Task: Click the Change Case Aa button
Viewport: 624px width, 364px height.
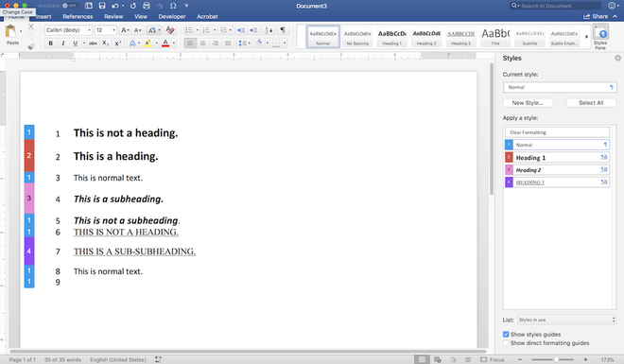Action: tap(153, 30)
